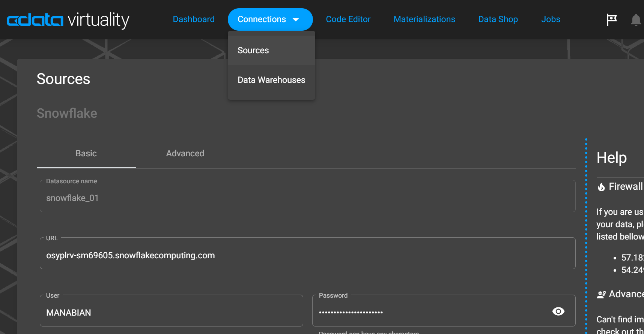Click the Advanced help section icon
Screen dimensions: 644x334
[x=601, y=295]
